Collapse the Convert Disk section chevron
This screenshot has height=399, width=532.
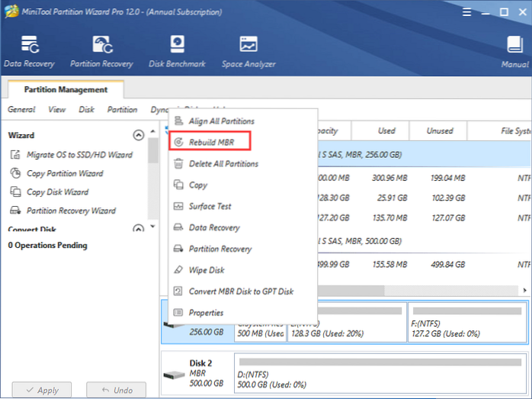[x=138, y=228]
